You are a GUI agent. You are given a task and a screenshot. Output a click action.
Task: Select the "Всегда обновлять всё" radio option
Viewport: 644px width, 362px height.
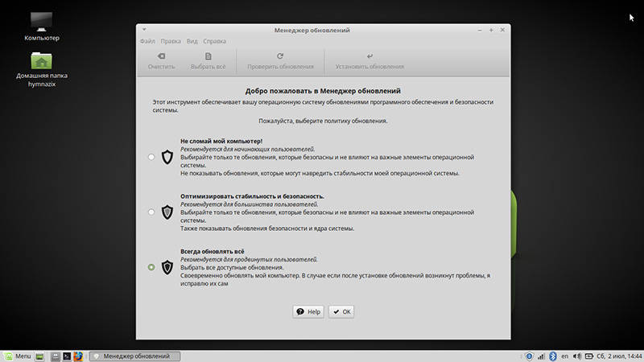pyautogui.click(x=151, y=267)
